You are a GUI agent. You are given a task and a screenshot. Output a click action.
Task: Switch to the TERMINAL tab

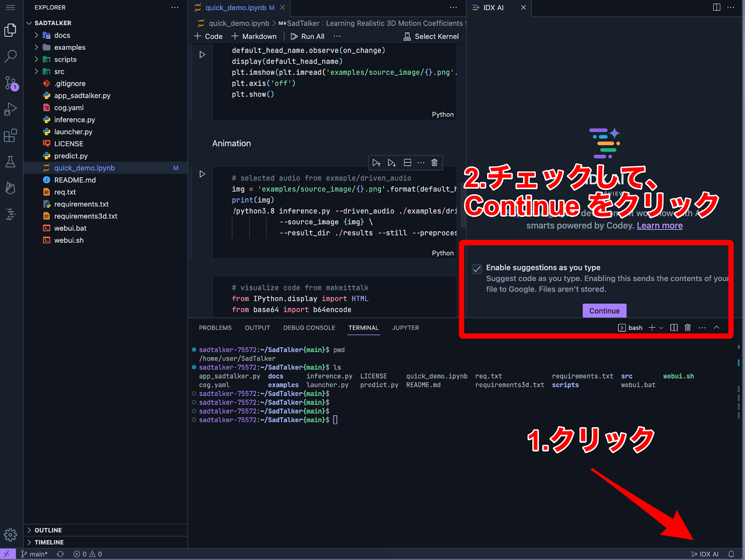364,328
